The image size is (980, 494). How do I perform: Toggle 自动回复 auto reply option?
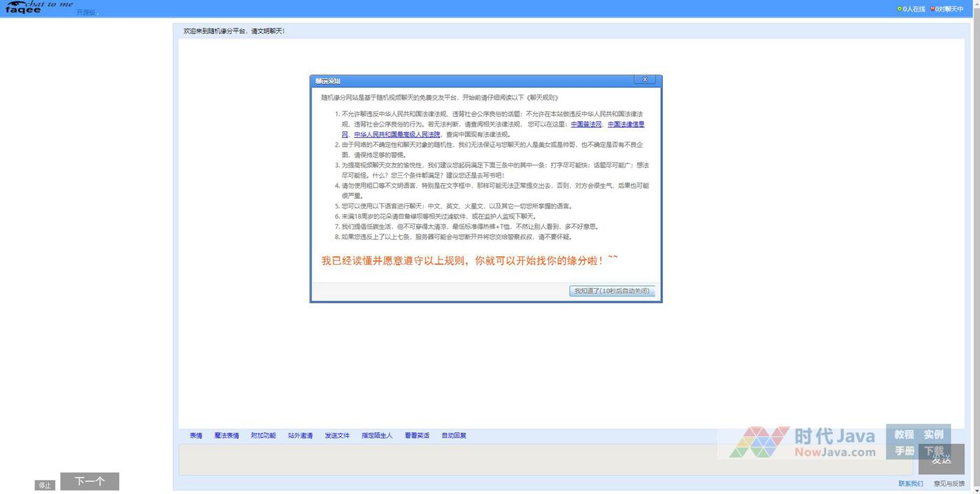454,436
